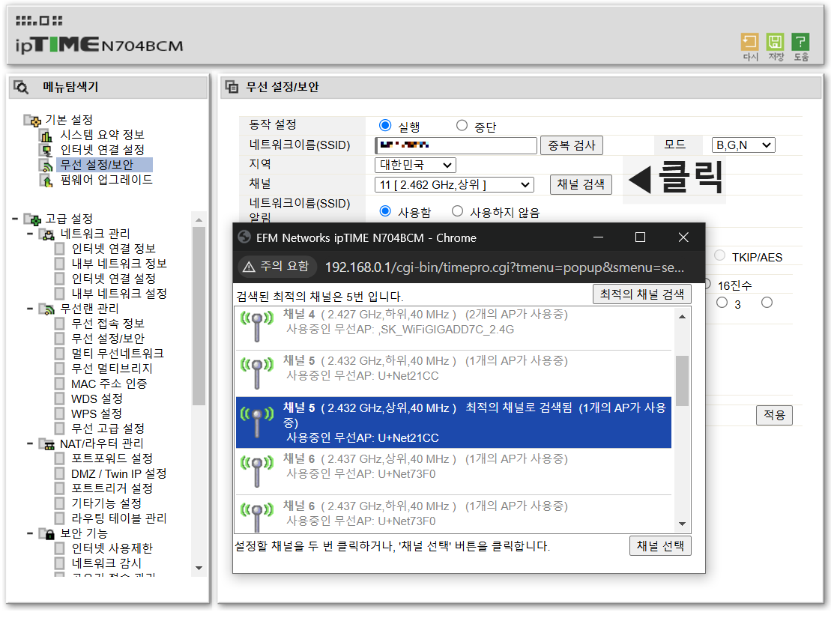
Task: Click the popup URL 192.168.0.1 address text
Action: click(x=504, y=267)
